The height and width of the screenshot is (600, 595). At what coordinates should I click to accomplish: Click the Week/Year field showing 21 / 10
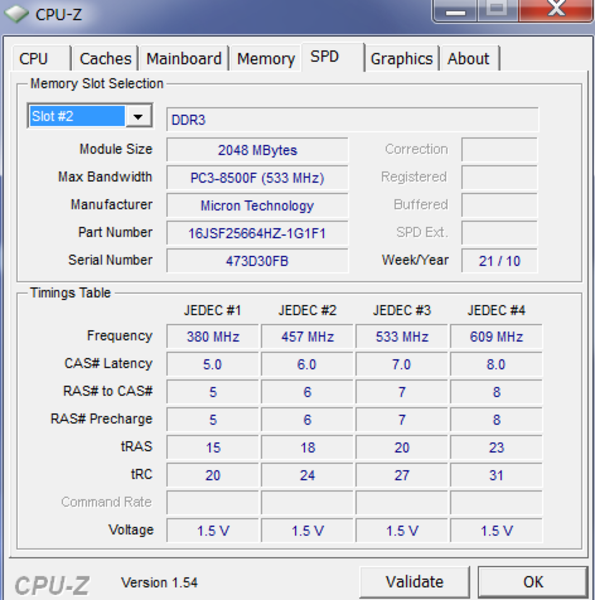pyautogui.click(x=499, y=261)
